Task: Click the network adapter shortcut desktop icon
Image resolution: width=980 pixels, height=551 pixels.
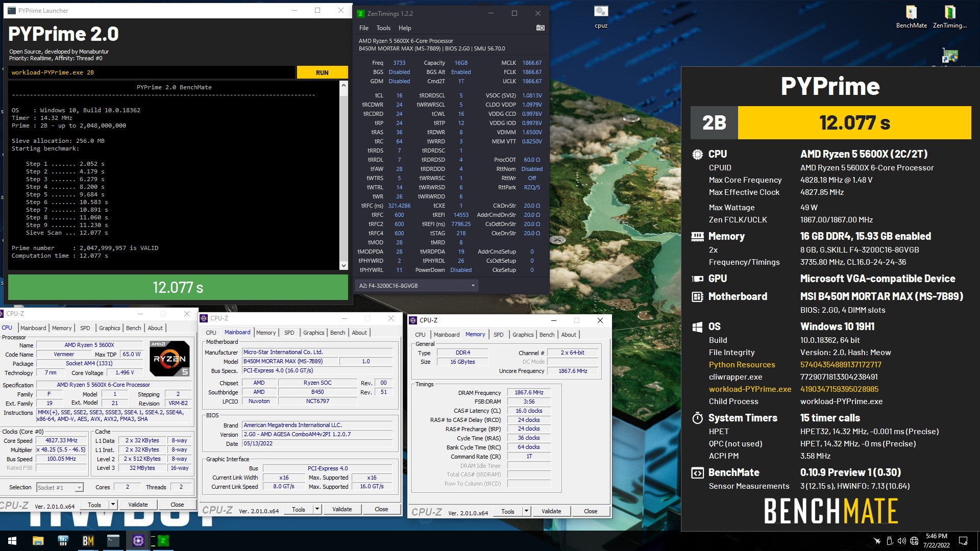Action: click(949, 55)
